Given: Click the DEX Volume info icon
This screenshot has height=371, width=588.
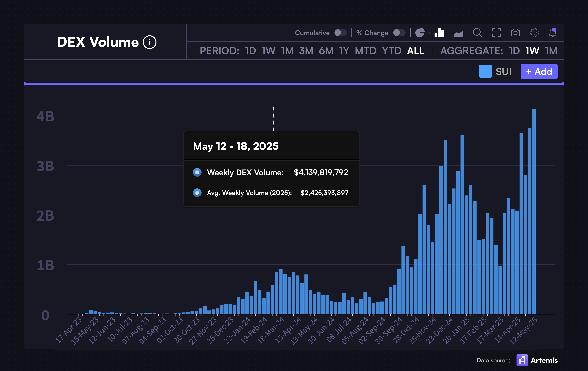Looking at the screenshot, I should point(149,42).
